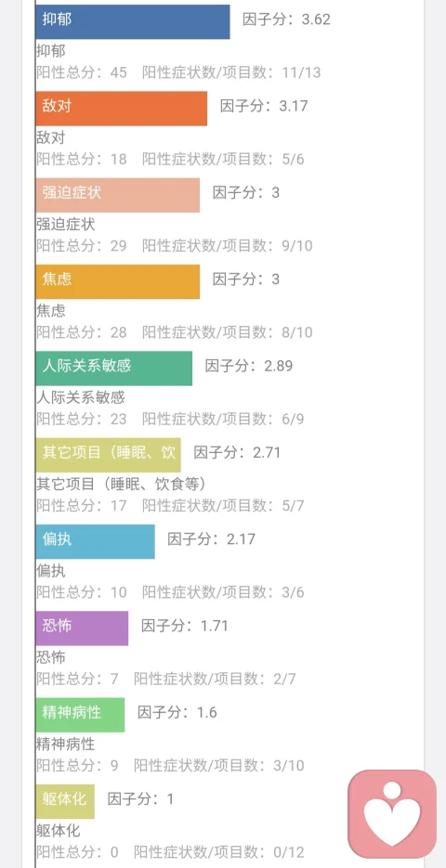The image size is (446, 868).
Task: Click 阳性症状数/项目数：11/13 text
Action: (231, 72)
